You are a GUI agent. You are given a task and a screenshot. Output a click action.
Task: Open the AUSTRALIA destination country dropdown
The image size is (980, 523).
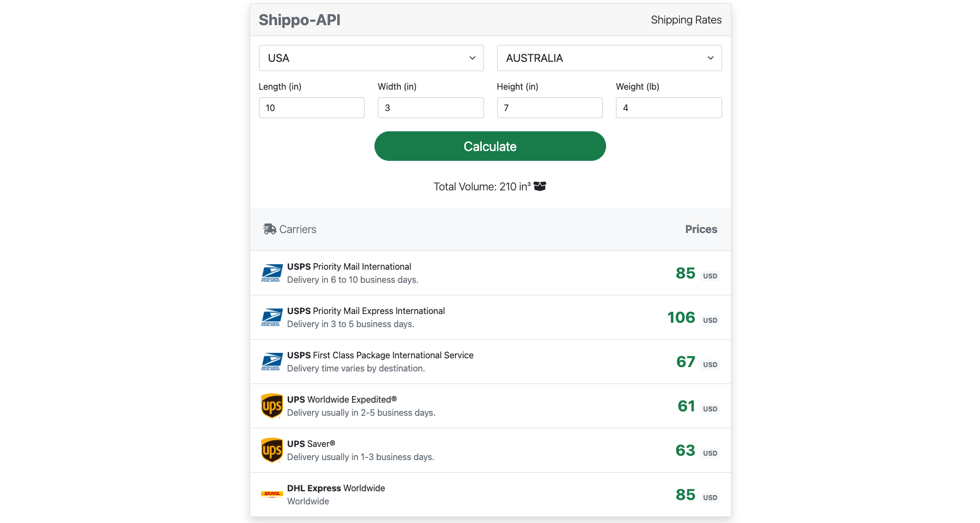point(609,58)
